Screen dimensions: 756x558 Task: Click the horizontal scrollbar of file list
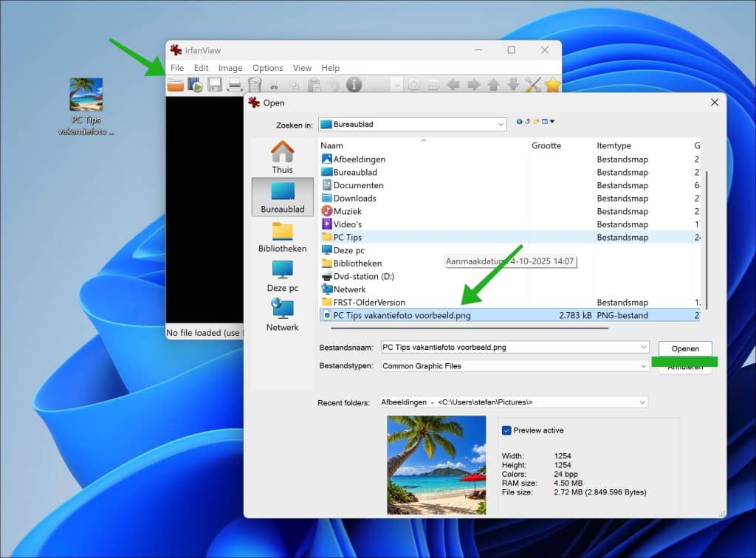469,328
